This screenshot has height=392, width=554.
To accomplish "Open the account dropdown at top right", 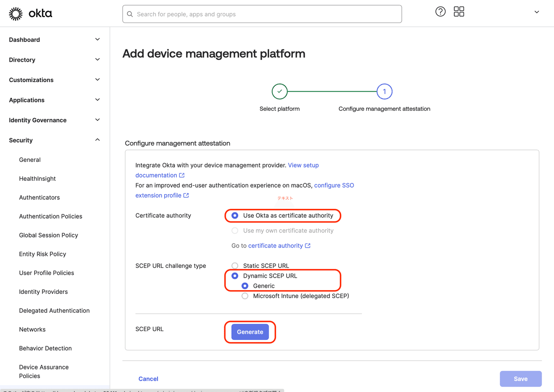I will 536,12.
